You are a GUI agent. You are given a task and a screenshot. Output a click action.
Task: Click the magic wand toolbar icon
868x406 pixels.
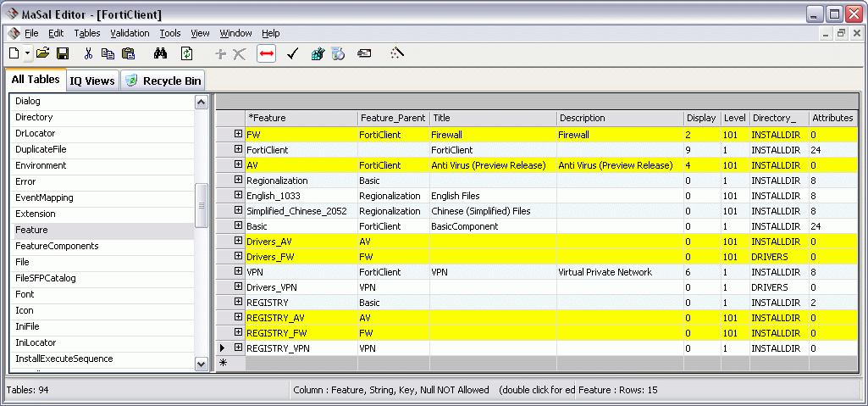pyautogui.click(x=397, y=53)
